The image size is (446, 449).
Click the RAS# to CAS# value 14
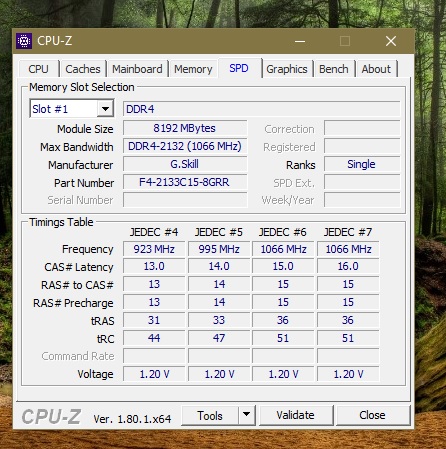[x=219, y=284]
